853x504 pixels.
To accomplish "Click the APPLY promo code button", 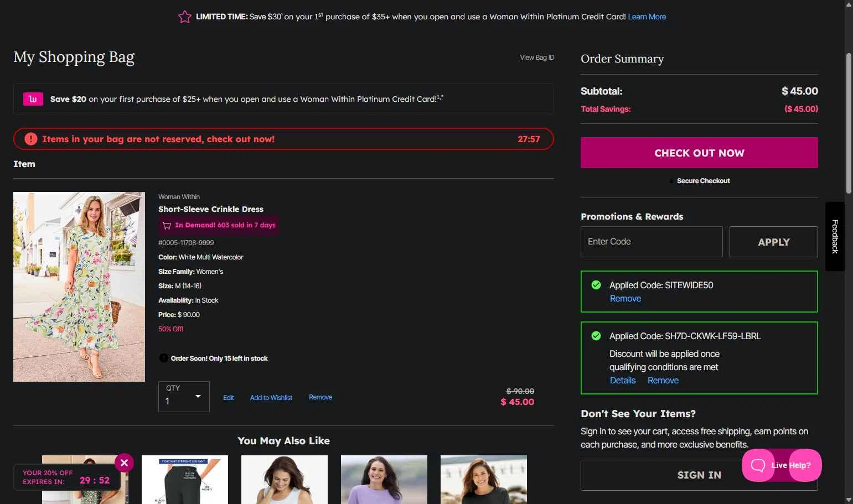I will pyautogui.click(x=773, y=242).
